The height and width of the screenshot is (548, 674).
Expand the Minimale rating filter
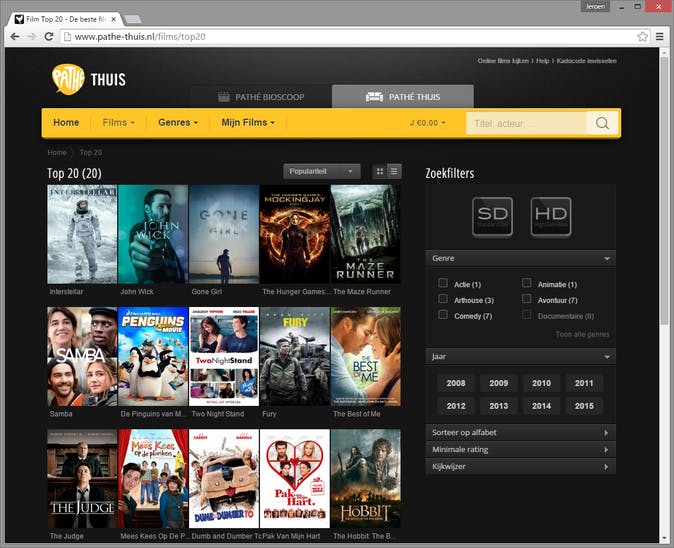(x=520, y=450)
